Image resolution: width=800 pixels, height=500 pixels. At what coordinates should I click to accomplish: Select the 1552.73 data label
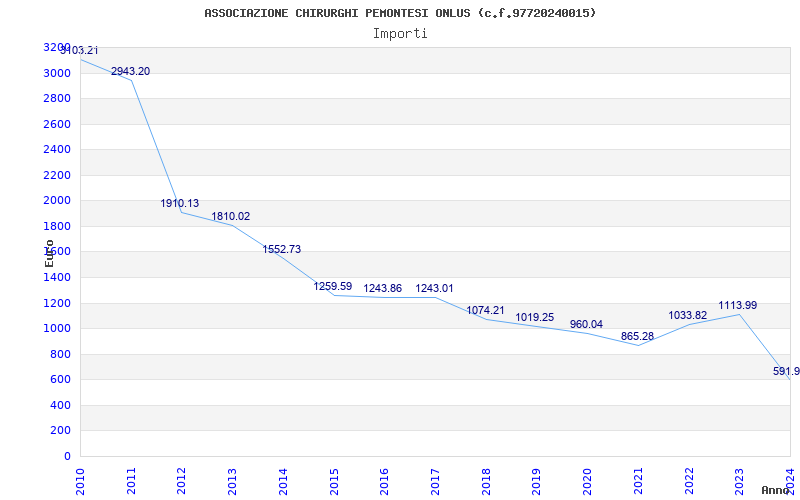[x=282, y=249]
